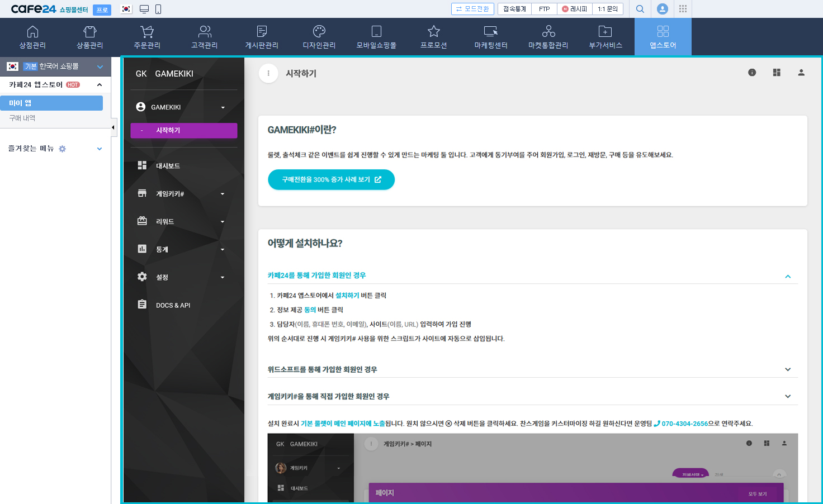This screenshot has height=504, width=823.
Task: Switch to mobile device view icon
Action: tap(158, 9)
